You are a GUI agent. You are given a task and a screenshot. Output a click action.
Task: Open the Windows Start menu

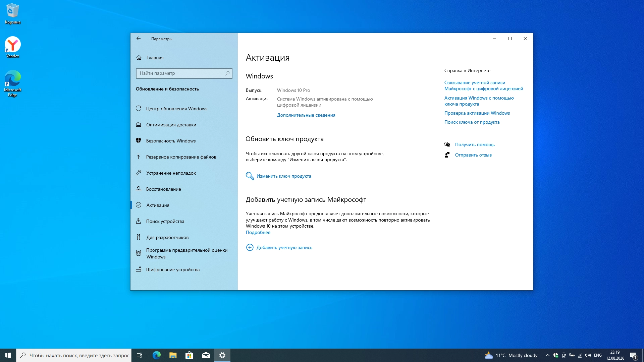(x=8, y=355)
